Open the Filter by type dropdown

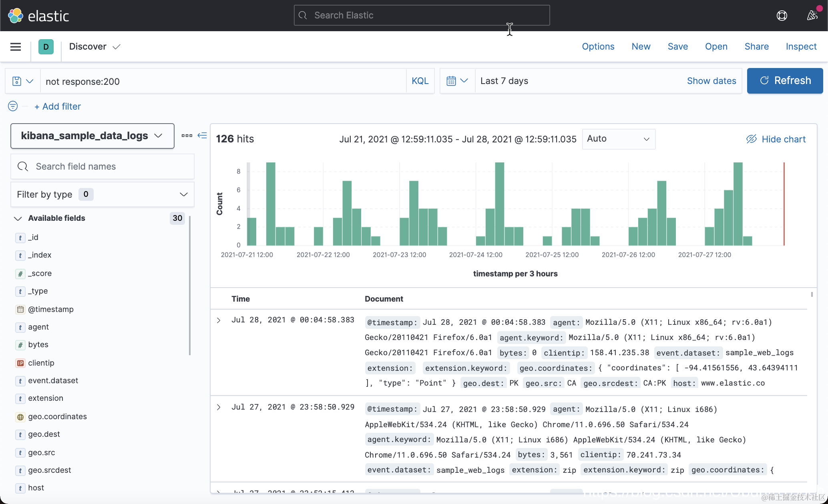coord(102,194)
